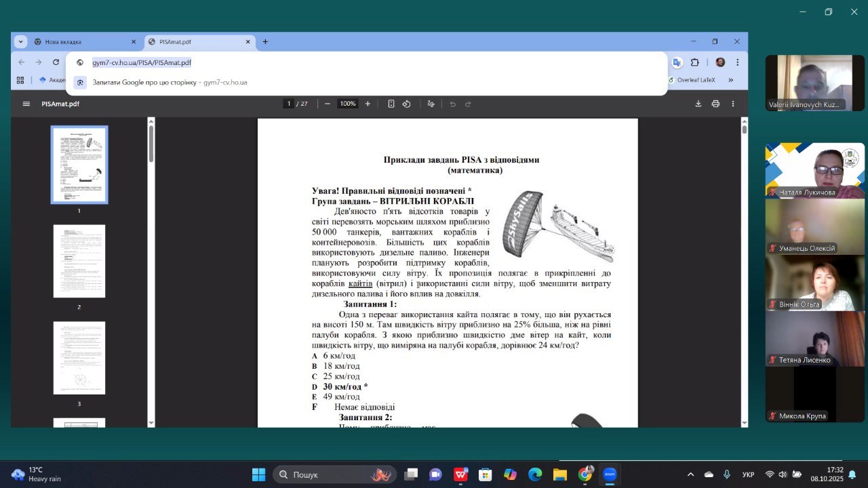Print the PDF document
Viewport: 868px width, 488px height.
tap(715, 104)
